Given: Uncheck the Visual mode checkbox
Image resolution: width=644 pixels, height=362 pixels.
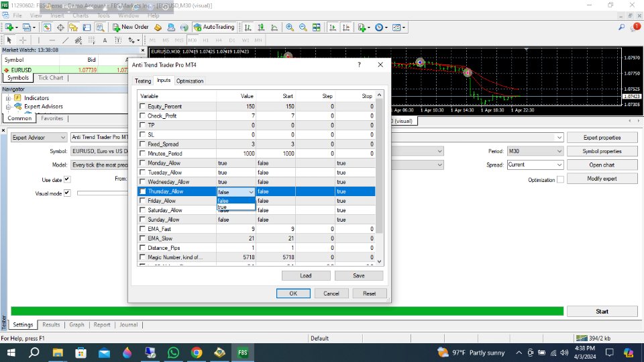Looking at the screenshot, I should tap(67, 193).
